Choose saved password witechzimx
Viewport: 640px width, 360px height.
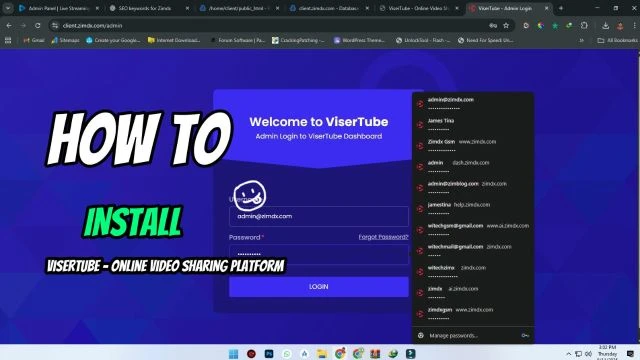tap(473, 272)
